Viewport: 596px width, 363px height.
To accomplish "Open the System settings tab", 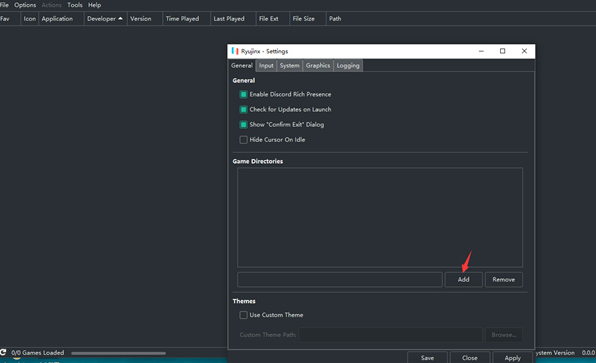I will 289,65.
